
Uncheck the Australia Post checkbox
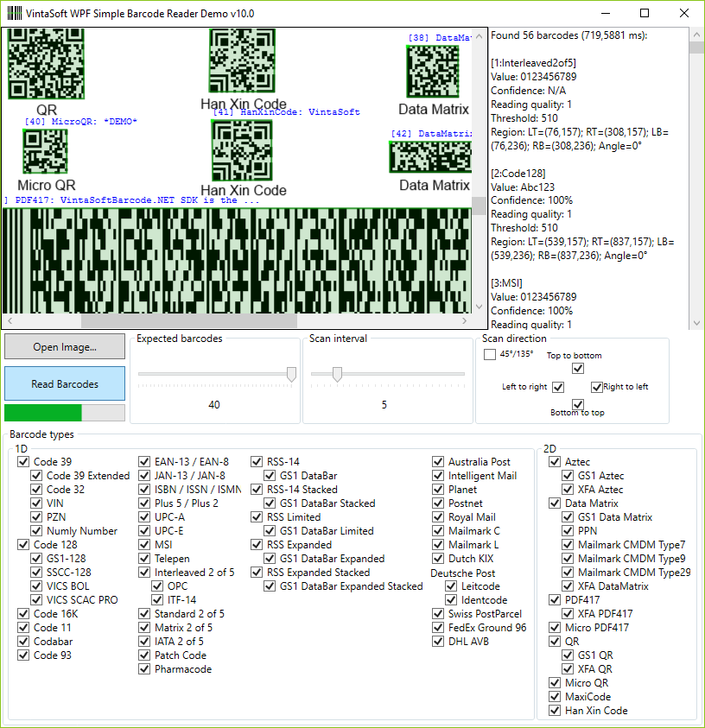click(x=437, y=461)
